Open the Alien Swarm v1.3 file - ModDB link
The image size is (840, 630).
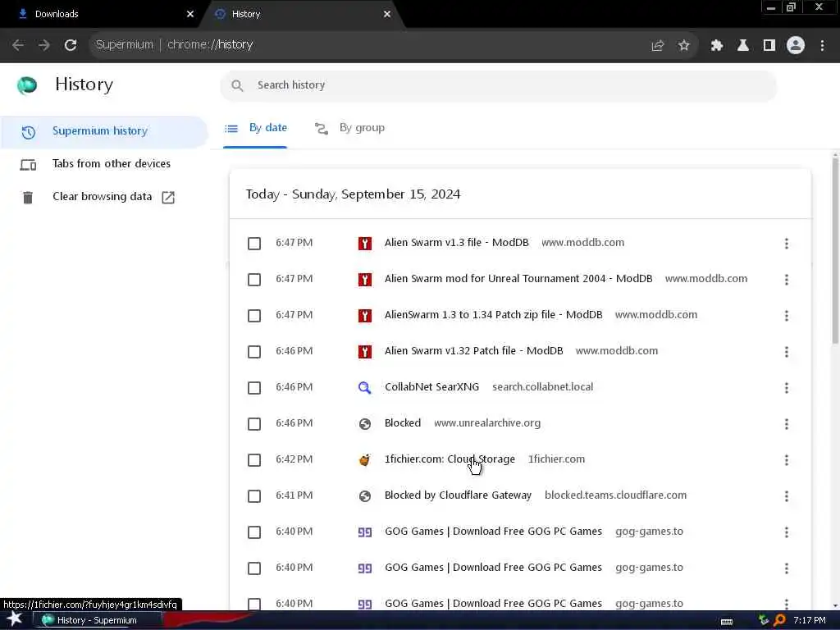click(x=456, y=243)
